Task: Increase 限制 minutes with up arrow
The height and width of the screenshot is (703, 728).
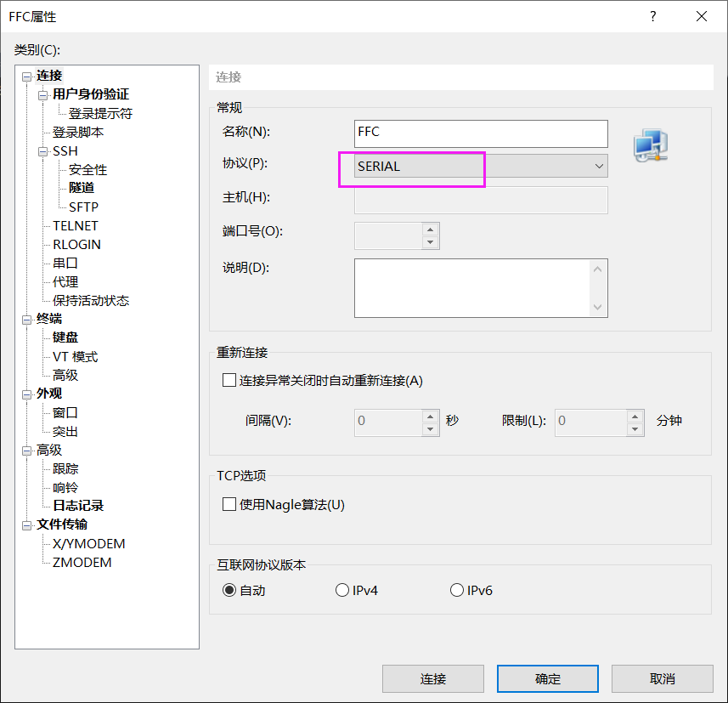Action: tap(635, 417)
